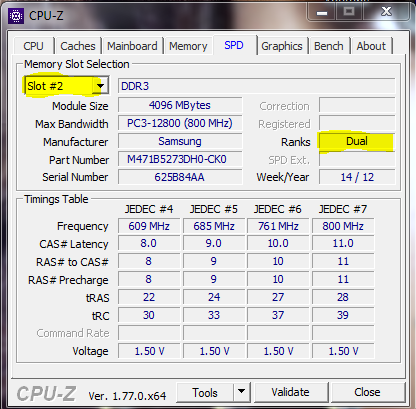Click the JEDEC #4 column header
Screen dimensions: 416x409
tap(149, 209)
